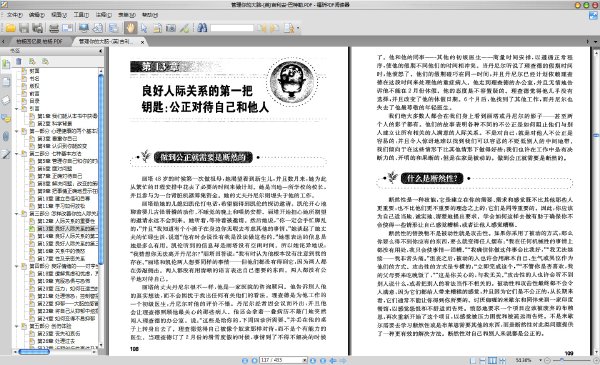Click the bookmarks panel horizontal scrollbar
Screen dimensions: 600x365
pos(34,352)
